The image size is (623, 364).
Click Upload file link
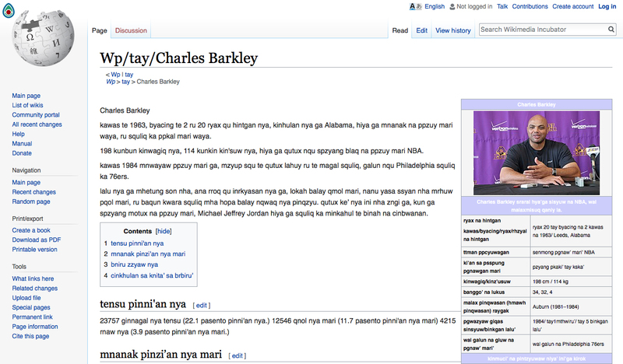26,298
